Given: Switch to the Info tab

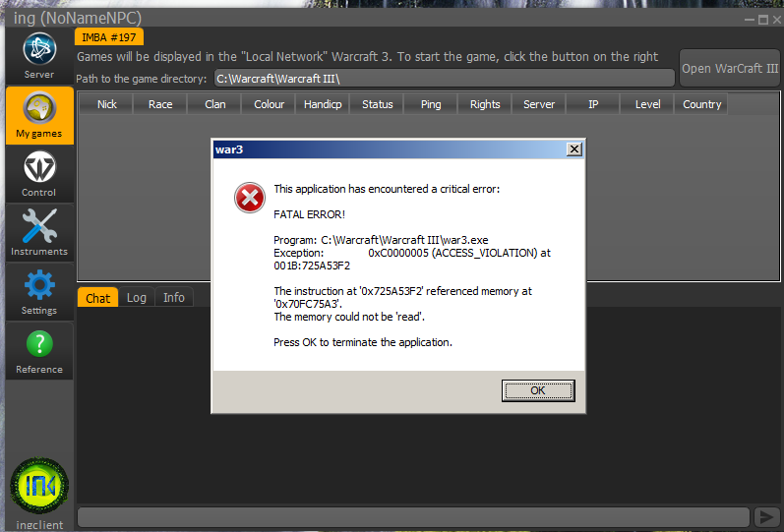Looking at the screenshot, I should click(x=174, y=298).
